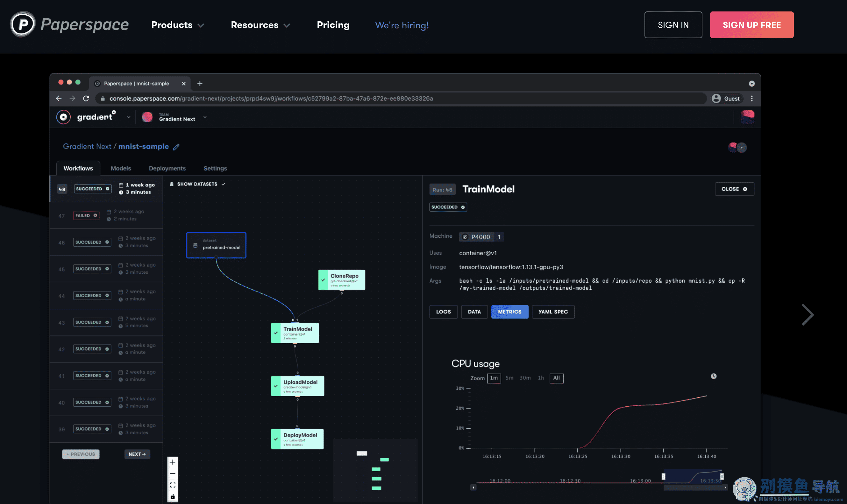Click the add collaborator plus icon
This screenshot has width=847, height=504.
pos(742,148)
